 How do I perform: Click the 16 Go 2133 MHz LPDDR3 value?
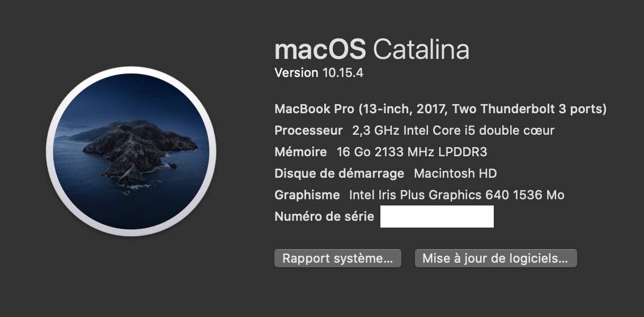coord(412,152)
